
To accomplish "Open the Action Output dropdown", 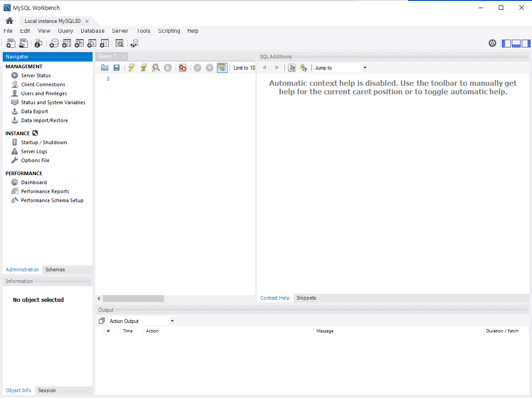I will click(142, 321).
